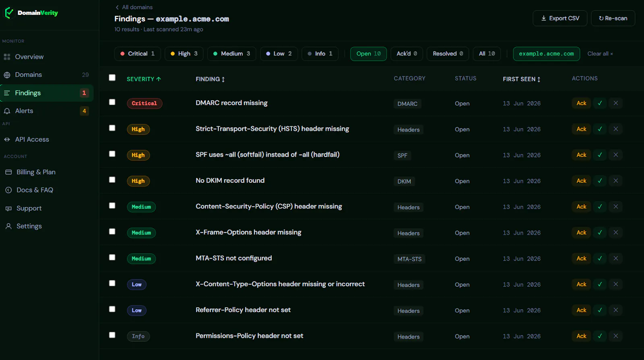Dismiss SPF softfail finding with X
644x360 pixels.
[616, 155]
